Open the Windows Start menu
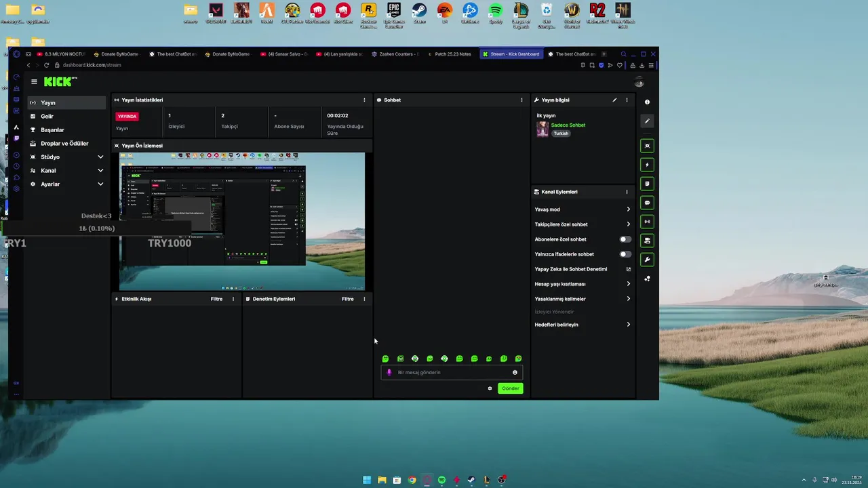The image size is (868, 488). [367, 480]
